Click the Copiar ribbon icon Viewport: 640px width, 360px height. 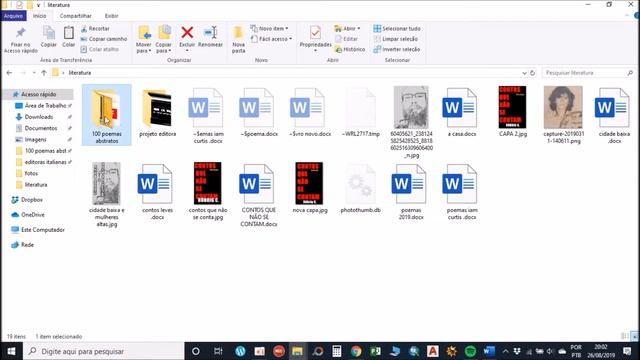[49, 33]
